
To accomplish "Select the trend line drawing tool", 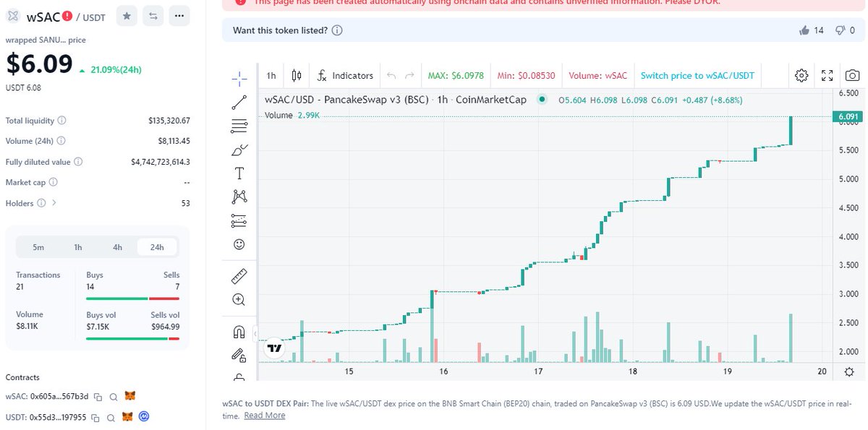I will pyautogui.click(x=239, y=102).
